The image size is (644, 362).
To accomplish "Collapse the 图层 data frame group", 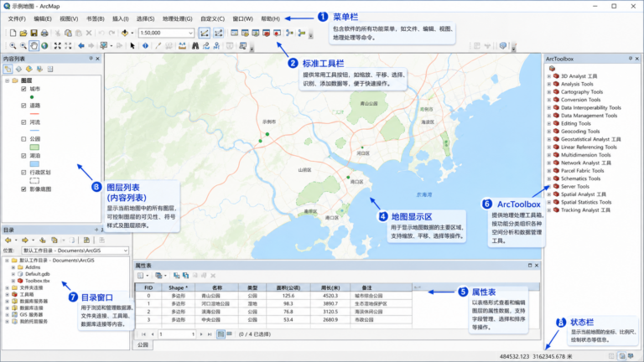I will [x=8, y=80].
